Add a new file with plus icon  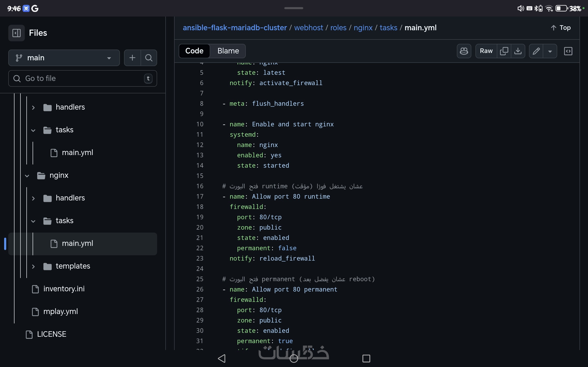[132, 58]
